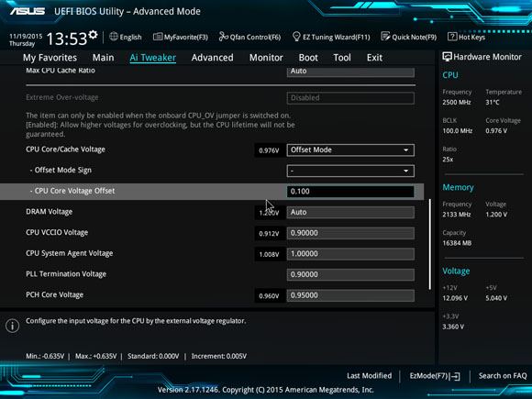Select the PCH Core Voltage label
The width and height of the screenshot is (532, 399).
point(55,294)
